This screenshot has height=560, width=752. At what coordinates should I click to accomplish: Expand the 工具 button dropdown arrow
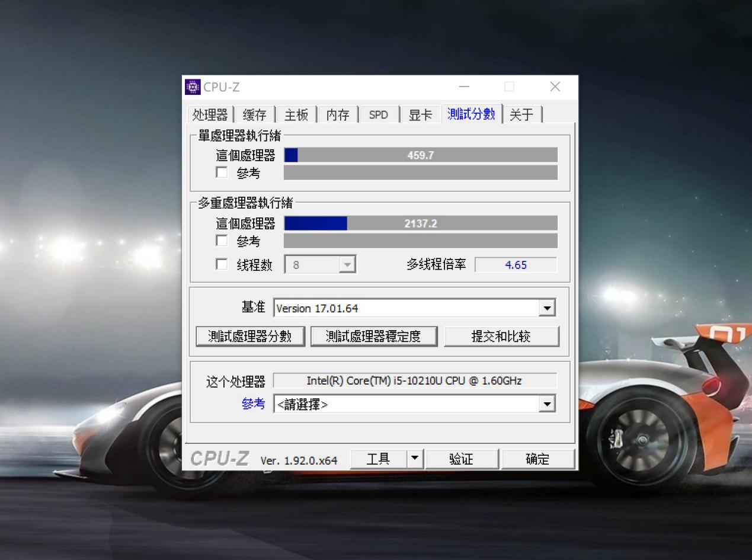coord(415,458)
